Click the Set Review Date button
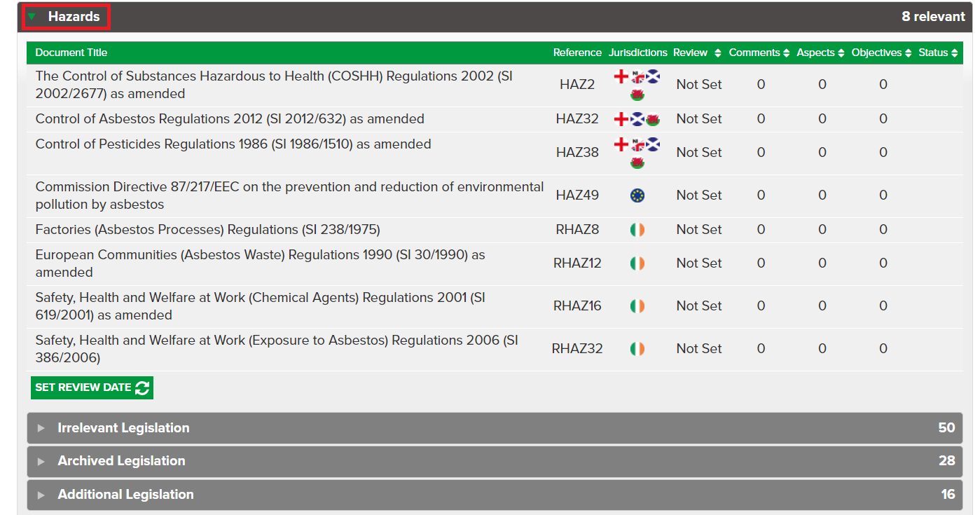Viewport: 980px width, 515px height. (92, 387)
